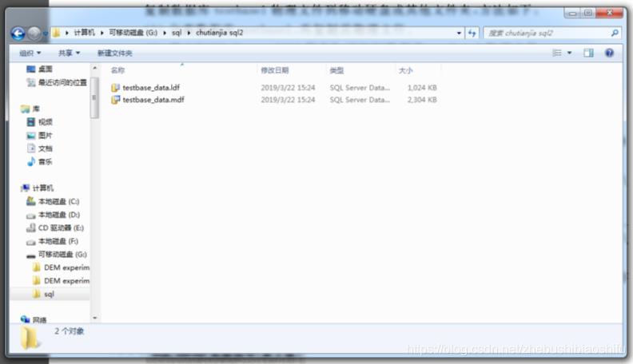Click the folder icon in address bar
The width and height of the screenshot is (633, 364).
click(x=57, y=33)
